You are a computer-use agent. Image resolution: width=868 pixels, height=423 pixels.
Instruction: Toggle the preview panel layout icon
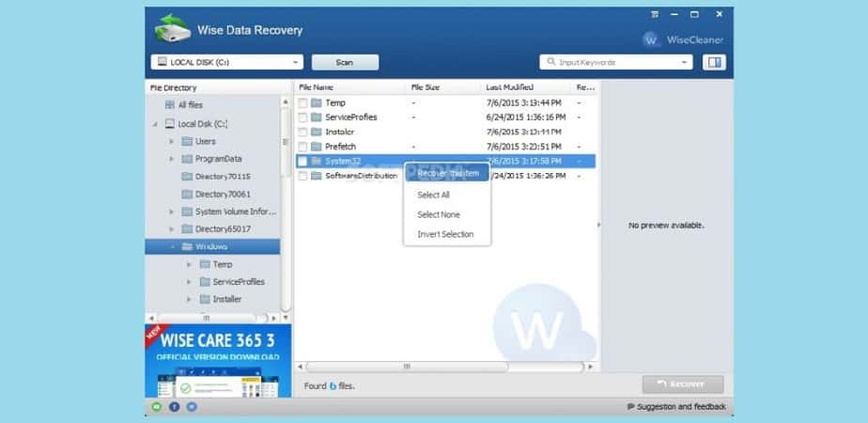click(714, 62)
